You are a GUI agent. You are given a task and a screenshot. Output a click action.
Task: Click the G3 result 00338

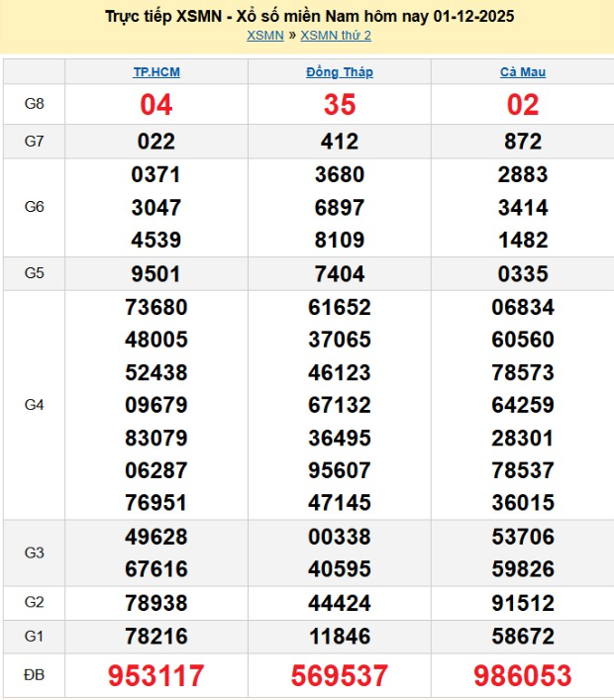click(340, 538)
